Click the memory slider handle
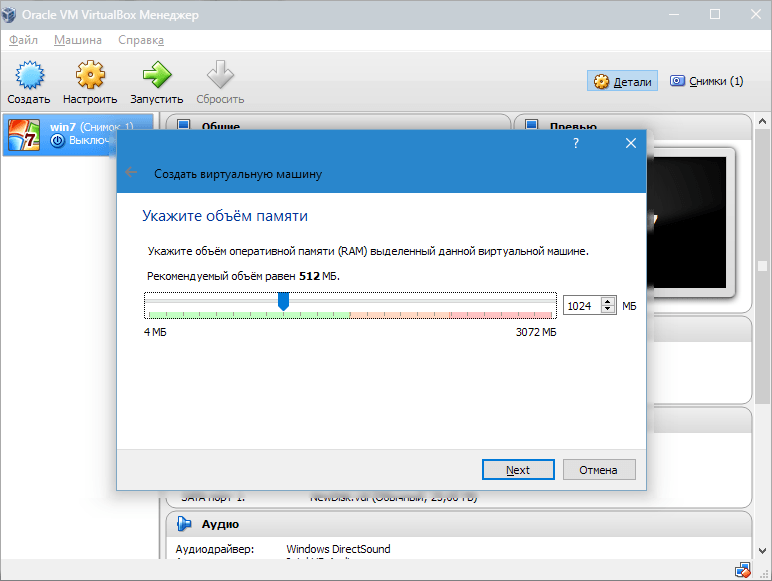The height and width of the screenshot is (581, 772). click(x=283, y=300)
